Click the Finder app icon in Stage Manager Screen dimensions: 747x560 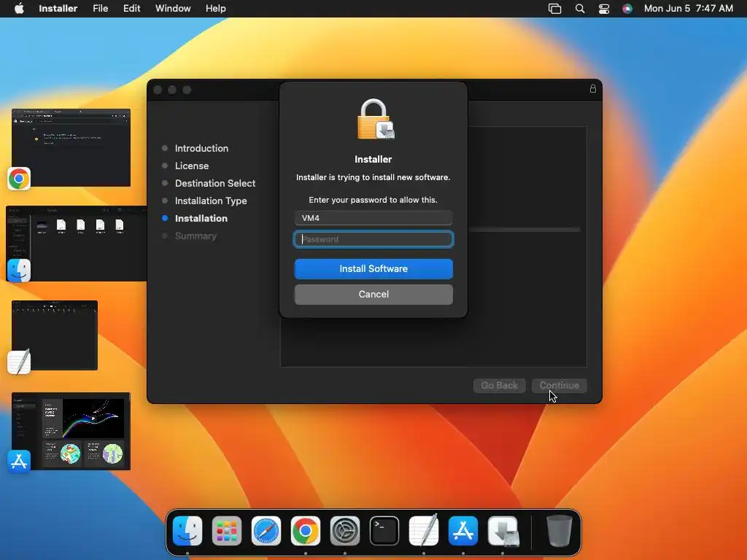click(x=19, y=271)
